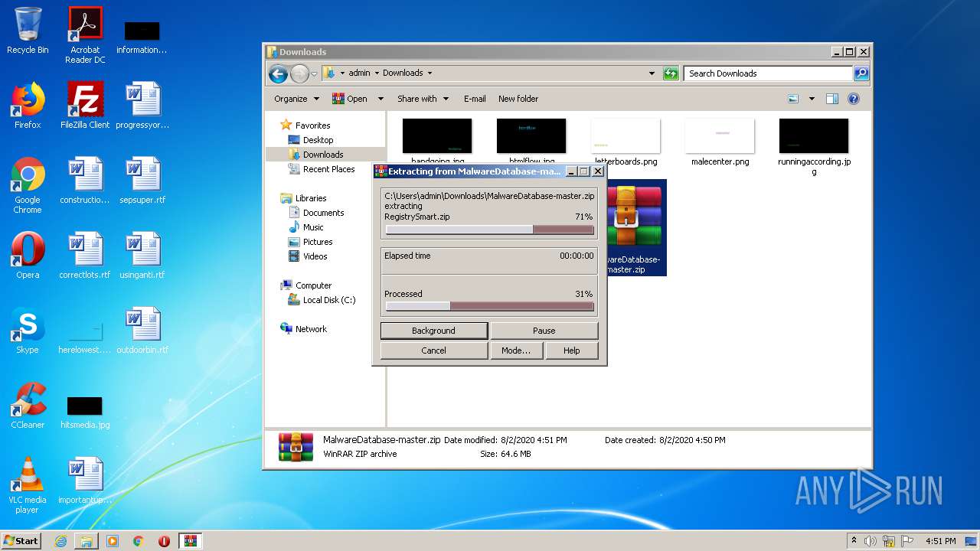Open Internet Explorer from taskbar
The image size is (980, 551).
61,541
